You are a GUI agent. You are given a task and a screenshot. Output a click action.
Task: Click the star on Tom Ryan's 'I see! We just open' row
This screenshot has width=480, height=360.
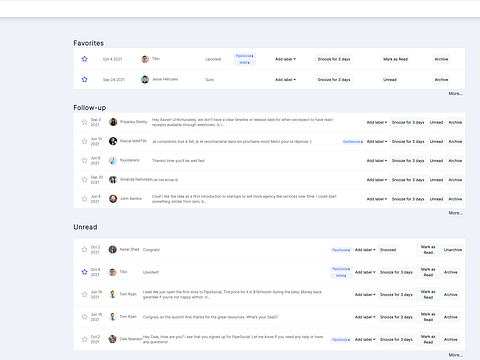[x=84, y=294]
